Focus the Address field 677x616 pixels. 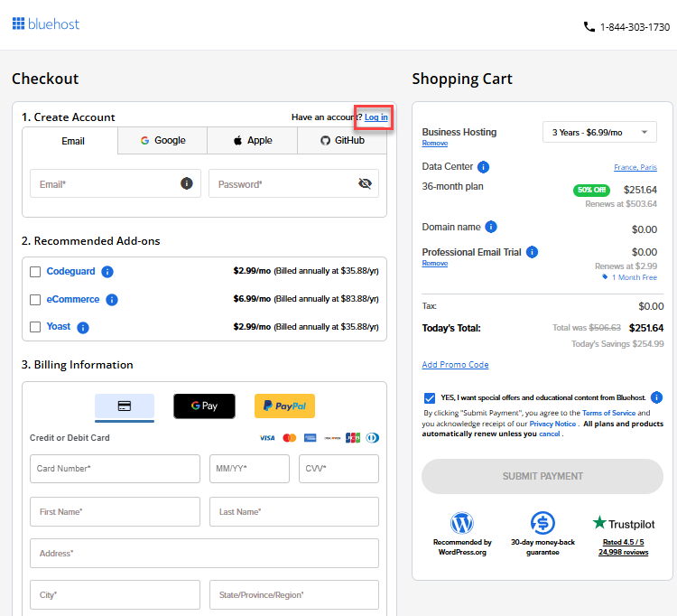204,554
